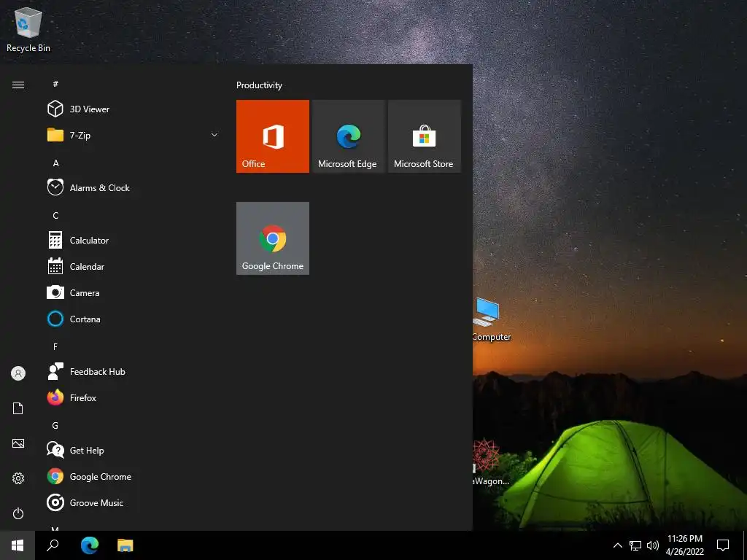Open Settings gear in the Start sidebar
The image size is (747, 560).
(x=18, y=478)
